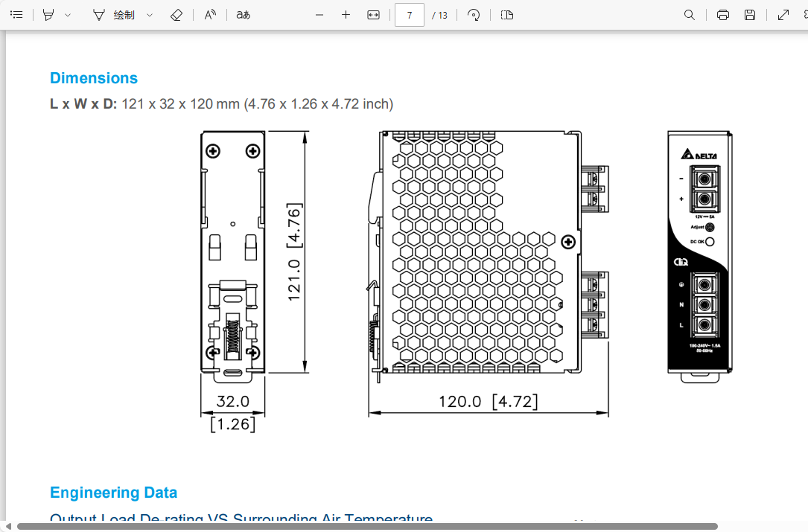Click the horizontal scrollbar at the bottom
808x532 pixels.
(x=366, y=526)
